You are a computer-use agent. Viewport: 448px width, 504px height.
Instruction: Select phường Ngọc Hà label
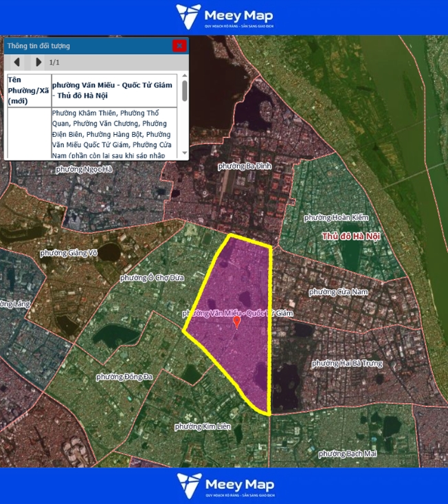[84, 169]
